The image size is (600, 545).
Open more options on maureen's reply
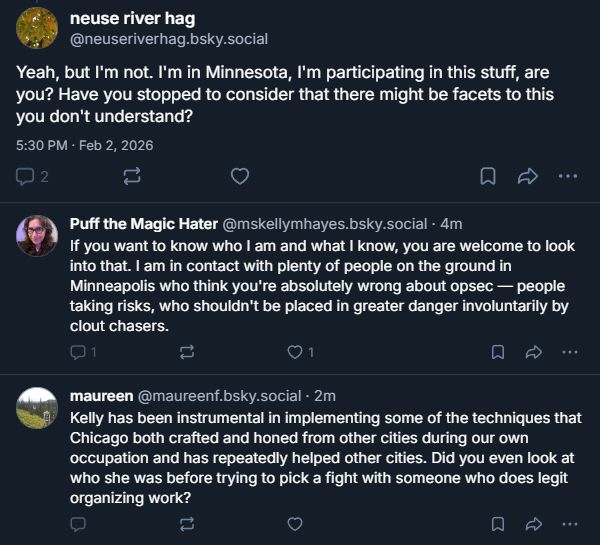[x=570, y=523]
